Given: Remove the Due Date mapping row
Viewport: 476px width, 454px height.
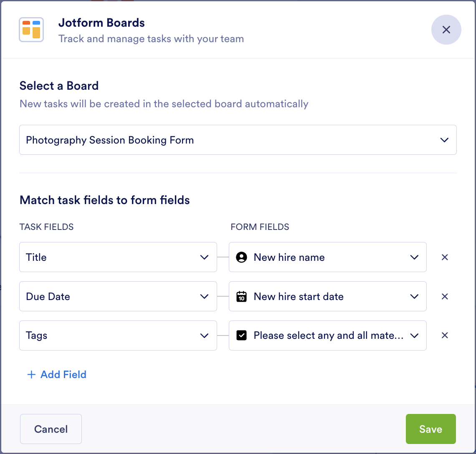Looking at the screenshot, I should pos(445,296).
